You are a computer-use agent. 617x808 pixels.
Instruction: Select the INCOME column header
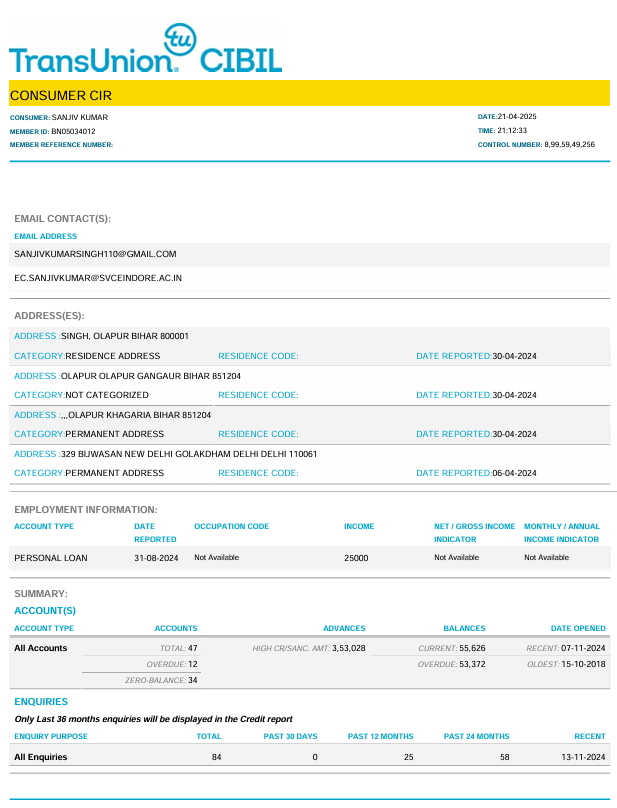[x=359, y=526]
